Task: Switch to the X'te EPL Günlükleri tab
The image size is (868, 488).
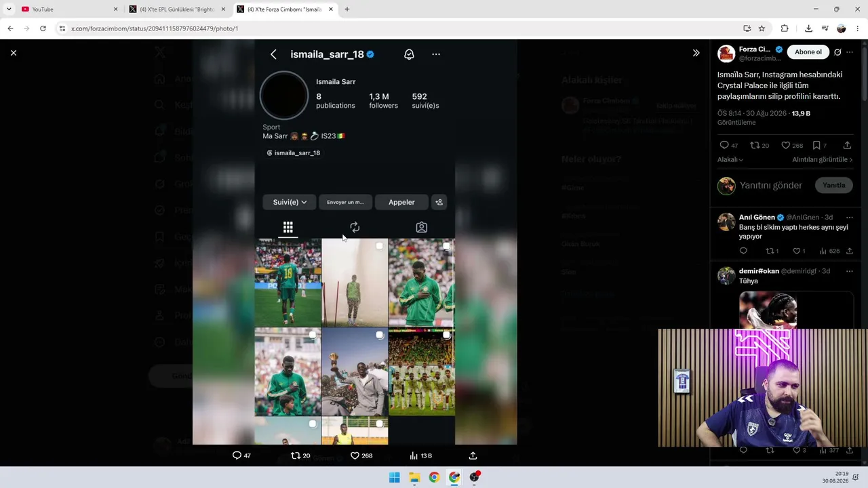Action: click(176, 9)
